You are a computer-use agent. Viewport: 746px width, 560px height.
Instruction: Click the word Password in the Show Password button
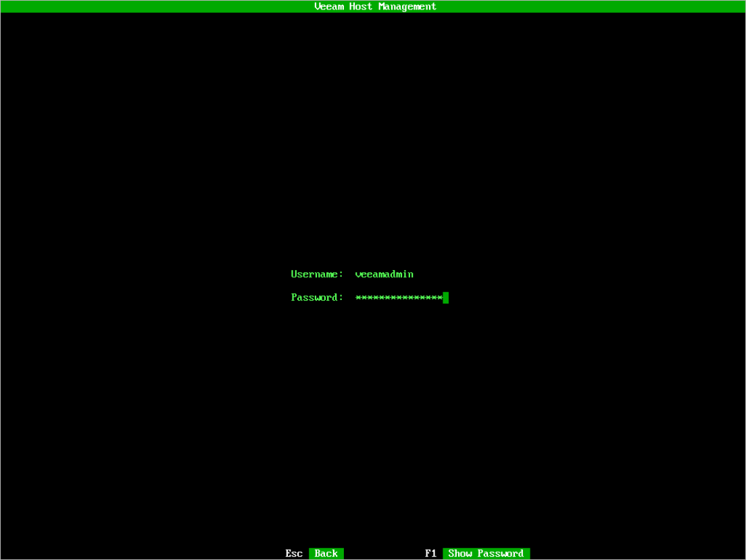point(501,553)
